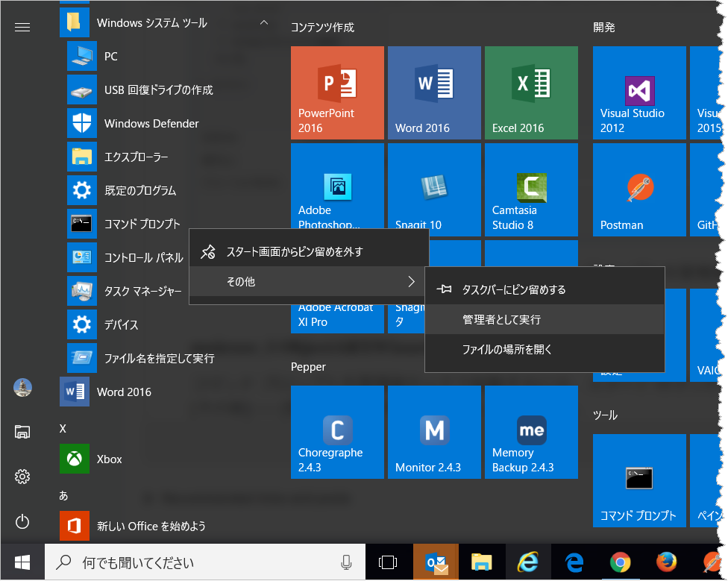Click the Power button in the Start sidebar

(22, 521)
